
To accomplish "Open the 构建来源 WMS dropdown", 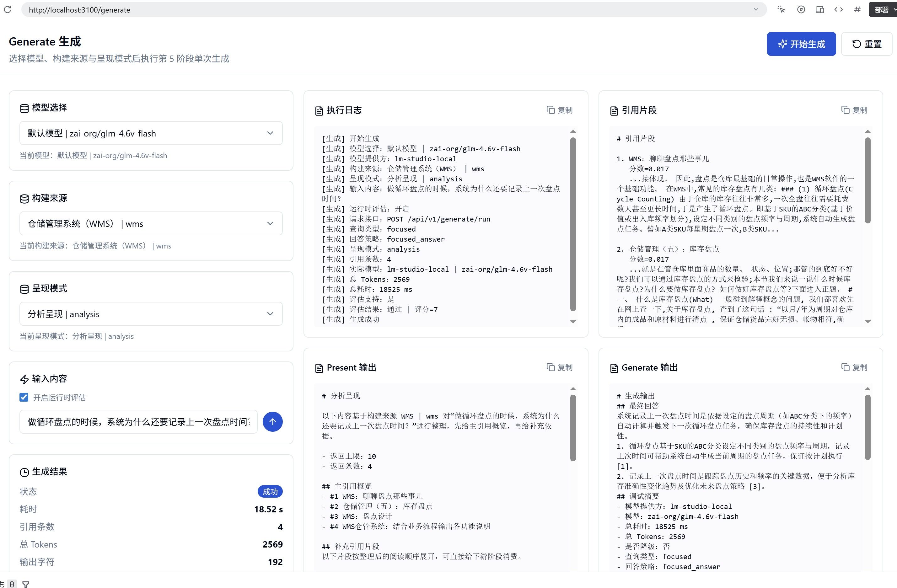I will (151, 223).
